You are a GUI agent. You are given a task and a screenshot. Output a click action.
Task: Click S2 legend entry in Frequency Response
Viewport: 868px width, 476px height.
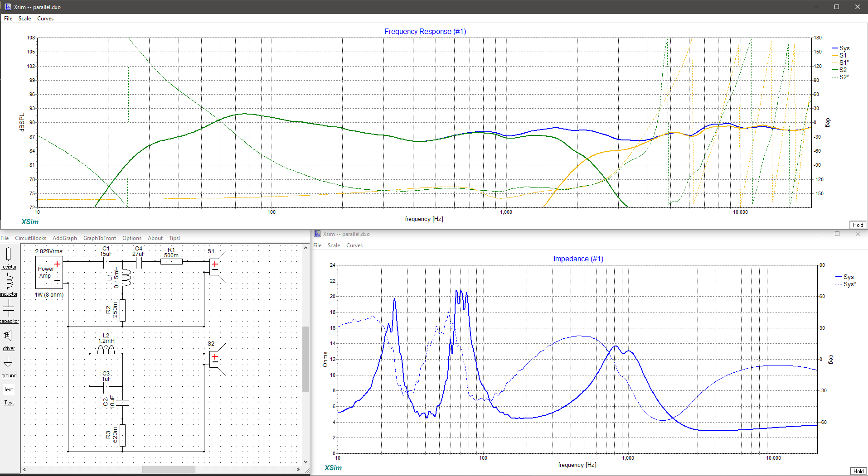(839, 70)
